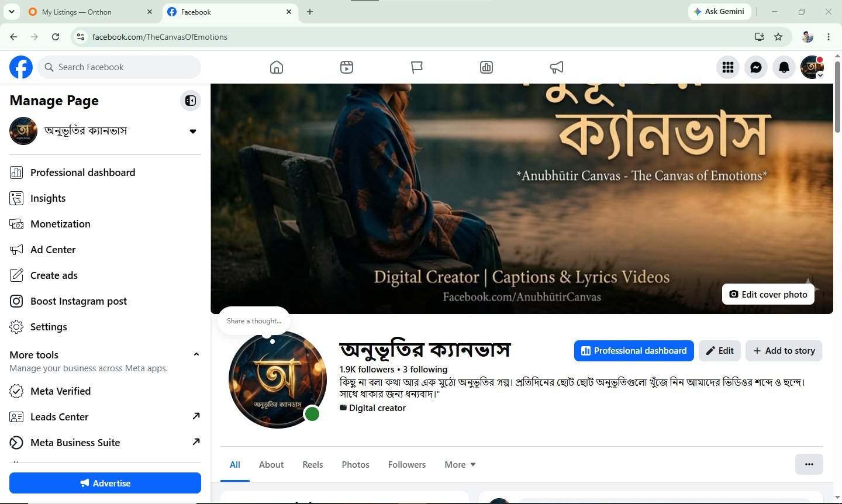Open the account profile avatar menu
The width and height of the screenshot is (842, 504).
point(812,67)
